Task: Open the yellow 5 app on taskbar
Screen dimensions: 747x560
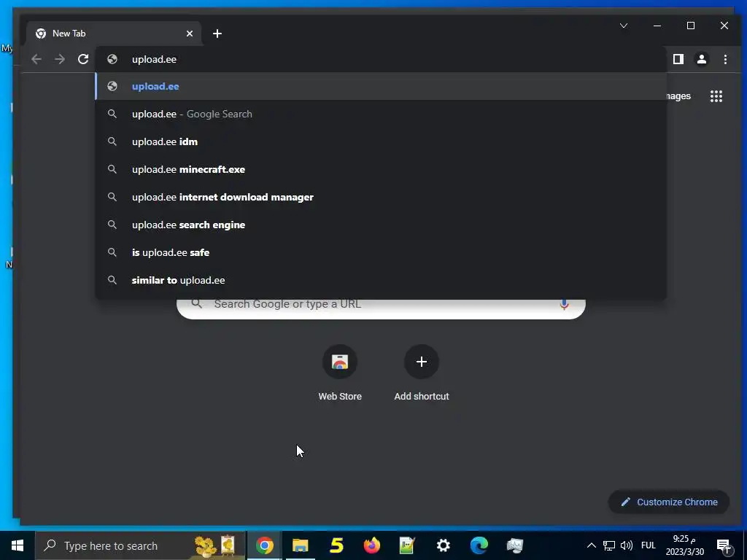Action: (336, 545)
